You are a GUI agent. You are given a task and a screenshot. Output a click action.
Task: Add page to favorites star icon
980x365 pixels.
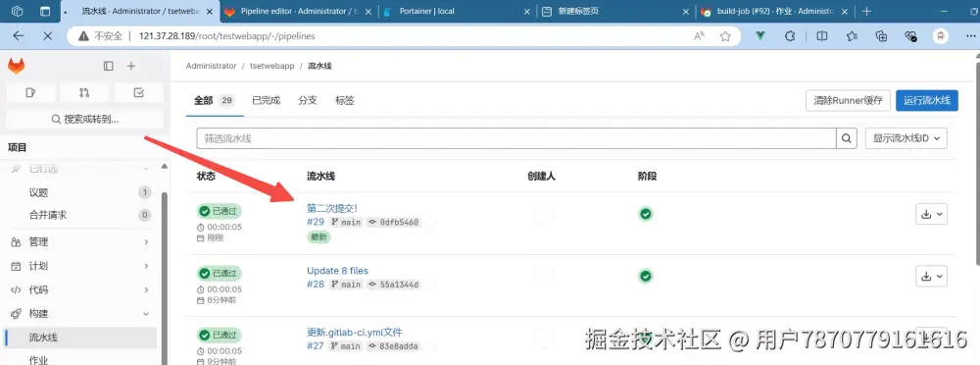point(725,36)
